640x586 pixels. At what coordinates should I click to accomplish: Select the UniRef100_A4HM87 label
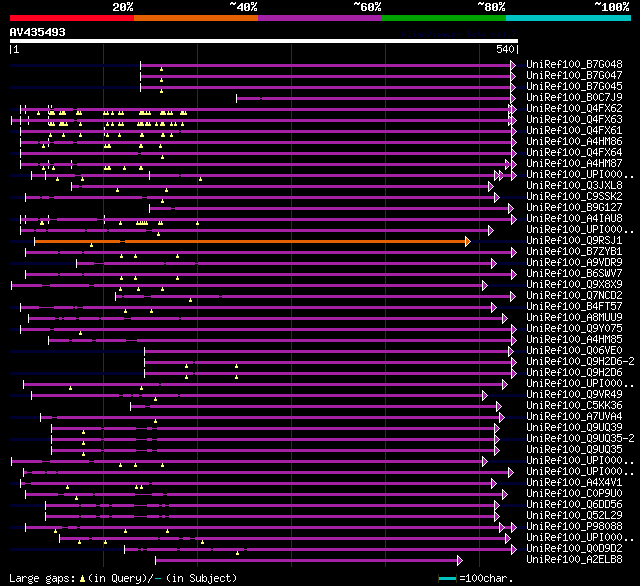click(x=574, y=164)
